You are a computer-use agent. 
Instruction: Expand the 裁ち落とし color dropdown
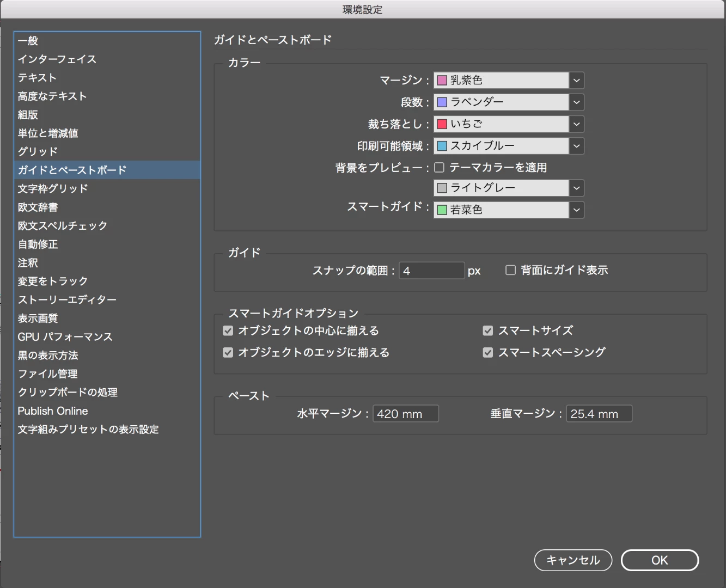pyautogui.click(x=577, y=124)
